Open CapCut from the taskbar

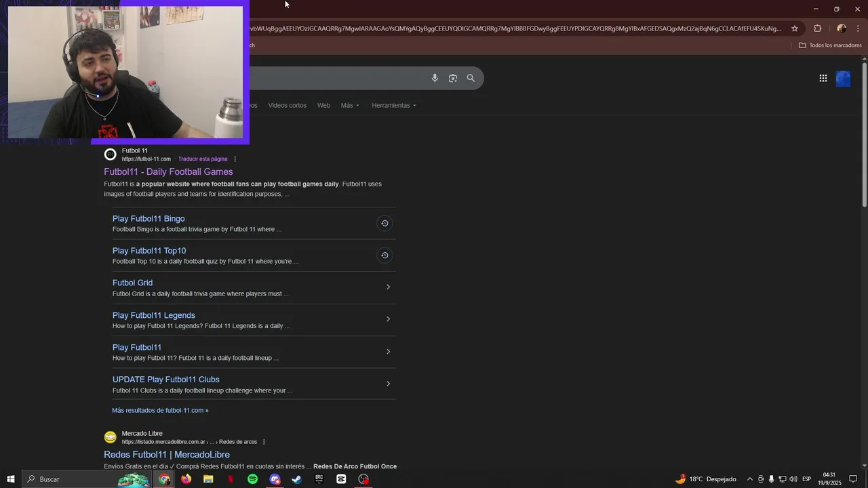click(x=341, y=479)
